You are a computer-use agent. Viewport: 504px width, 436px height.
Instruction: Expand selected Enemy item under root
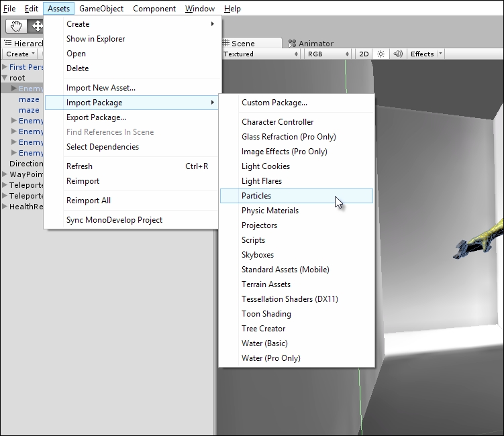pyautogui.click(x=14, y=89)
